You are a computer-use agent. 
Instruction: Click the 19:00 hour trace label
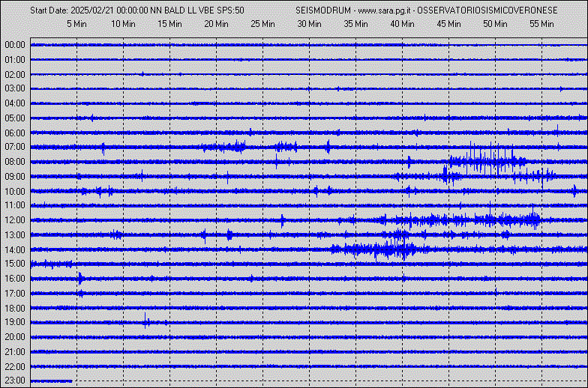[15, 322]
